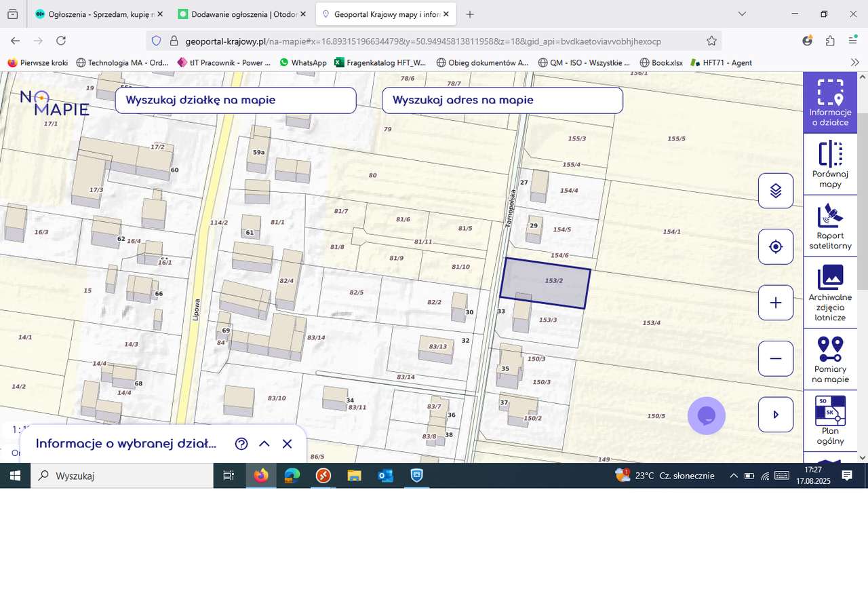This screenshot has width=868, height=604.
Task: Click the Na Mapie logo
Action: pos(54,103)
